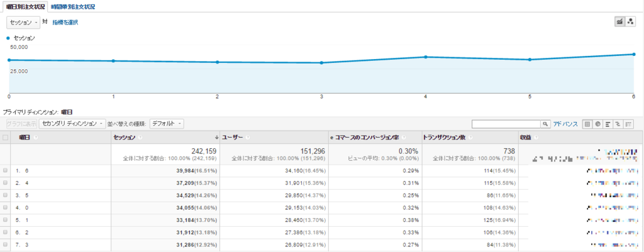Switch chart to motion chart view
The width and height of the screenshot is (644, 252).
coord(630,22)
